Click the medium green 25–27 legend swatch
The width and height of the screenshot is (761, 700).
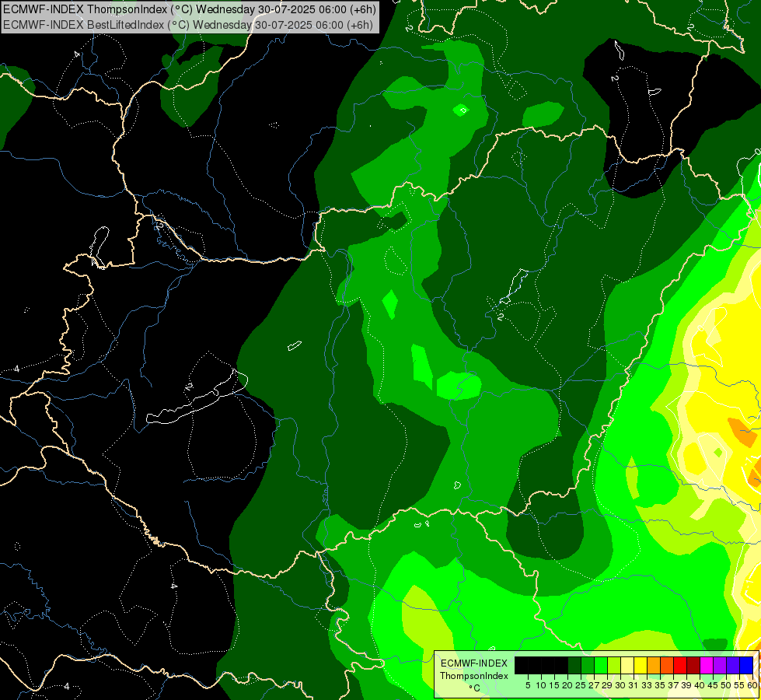coord(588,666)
